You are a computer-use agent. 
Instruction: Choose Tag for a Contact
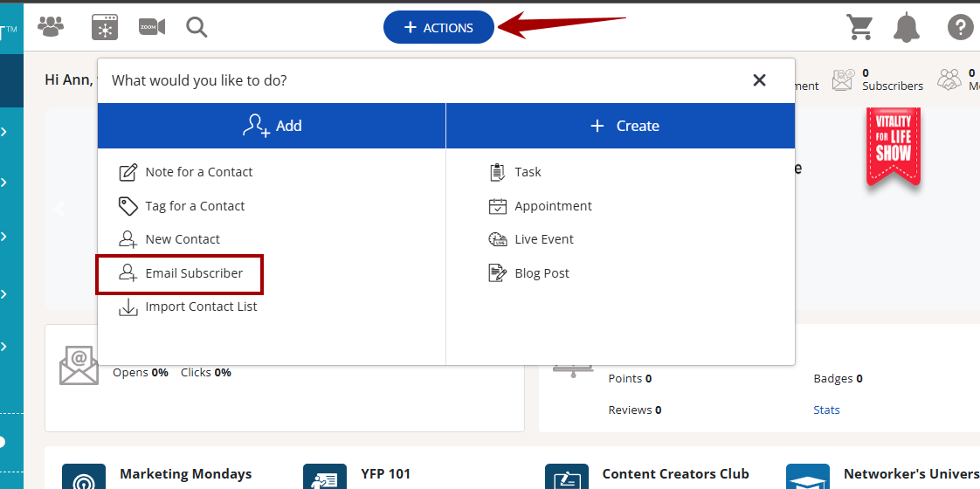(x=194, y=206)
